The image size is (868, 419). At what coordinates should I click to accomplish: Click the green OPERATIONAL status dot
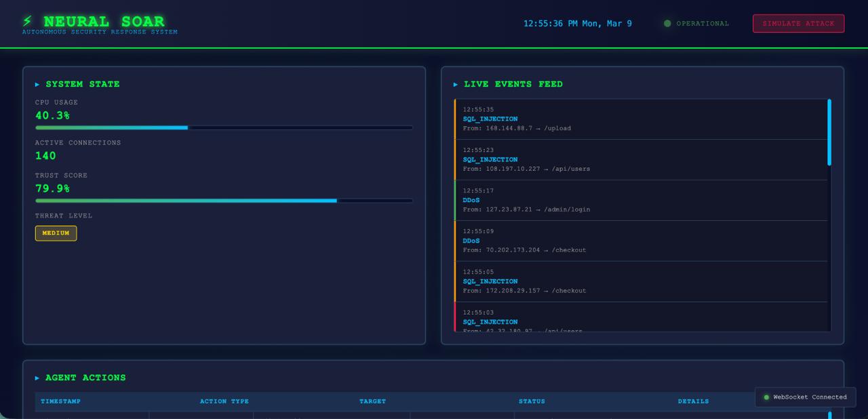click(x=667, y=22)
